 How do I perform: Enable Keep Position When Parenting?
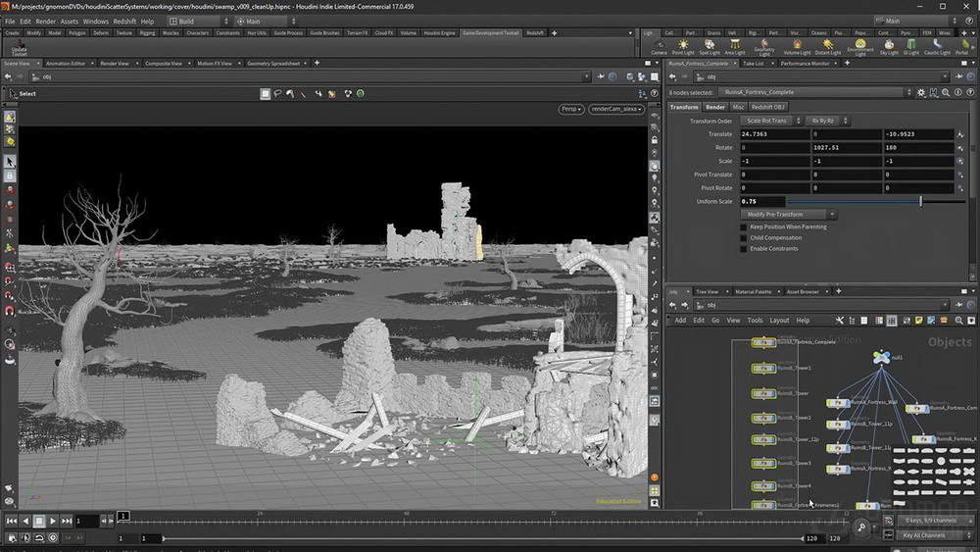(743, 226)
